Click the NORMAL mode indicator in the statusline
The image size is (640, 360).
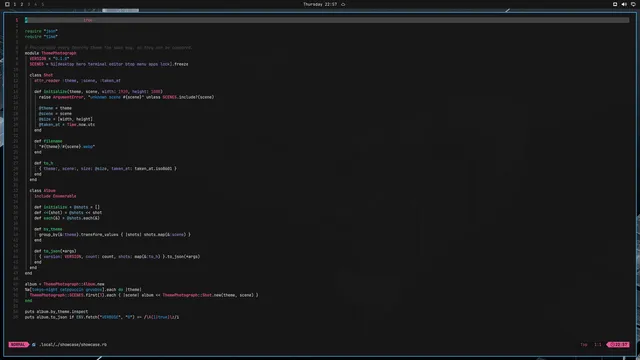pyautogui.click(x=18, y=344)
